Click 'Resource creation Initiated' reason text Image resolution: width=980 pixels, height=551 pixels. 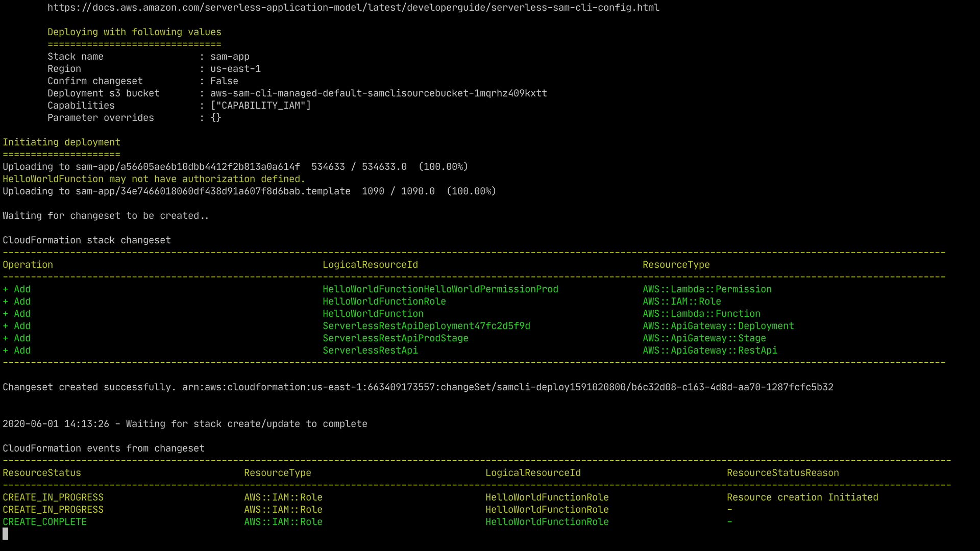[x=802, y=497]
